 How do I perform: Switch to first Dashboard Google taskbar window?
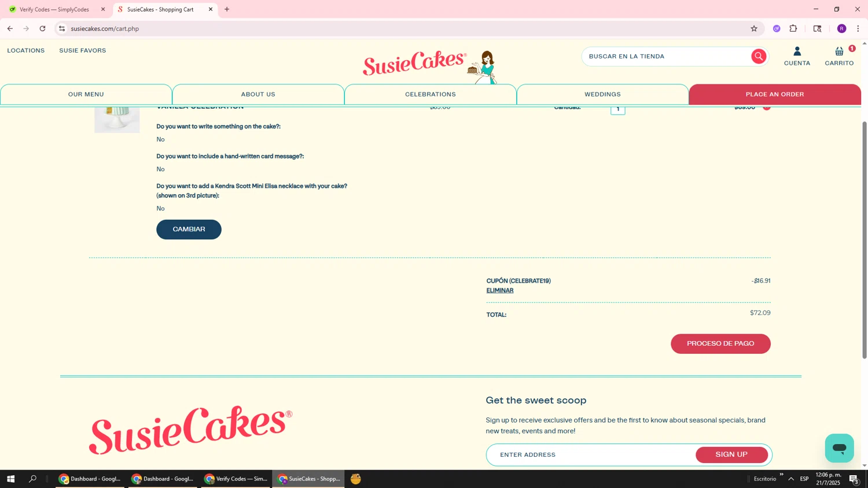coord(90,479)
